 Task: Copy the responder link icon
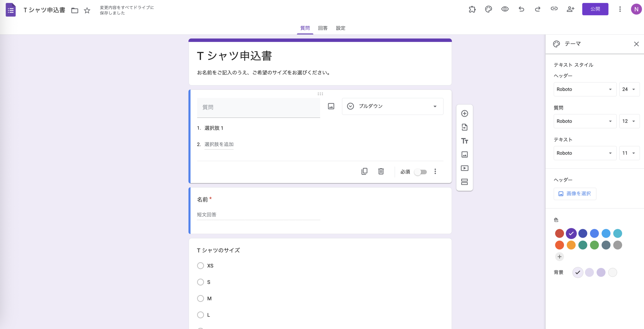pos(554,9)
